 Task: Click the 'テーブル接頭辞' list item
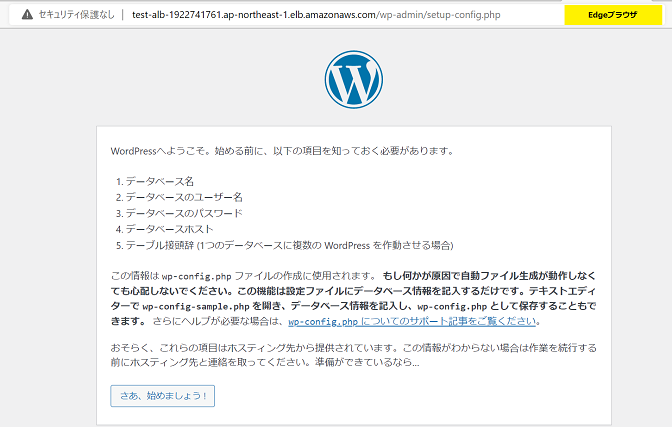[x=289, y=245]
